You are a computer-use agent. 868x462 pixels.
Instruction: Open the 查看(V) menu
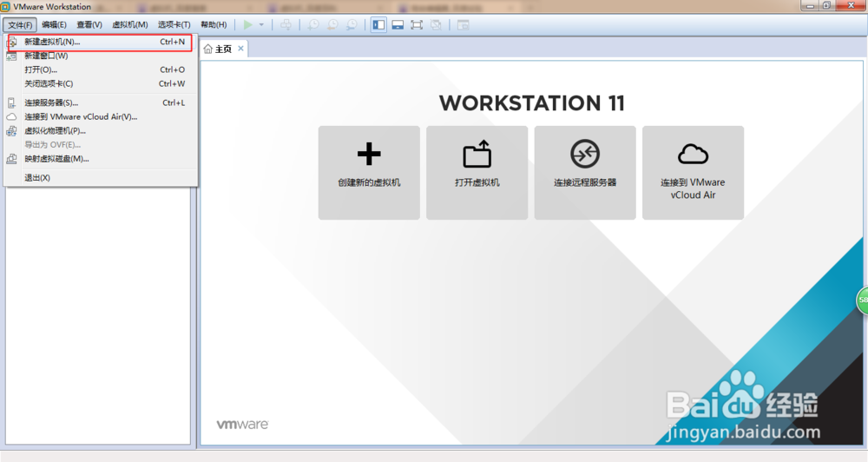click(89, 25)
